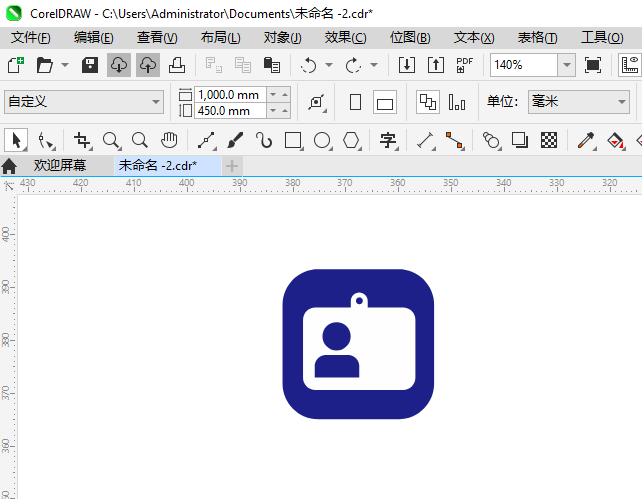Click the Paste clipboard icon
The height and width of the screenshot is (499, 642).
pos(271,65)
